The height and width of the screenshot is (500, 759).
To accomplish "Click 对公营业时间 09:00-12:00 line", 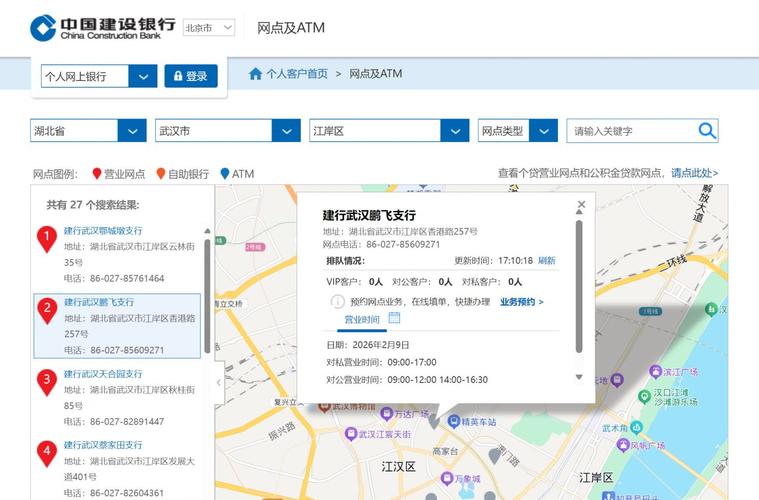I will (x=407, y=379).
